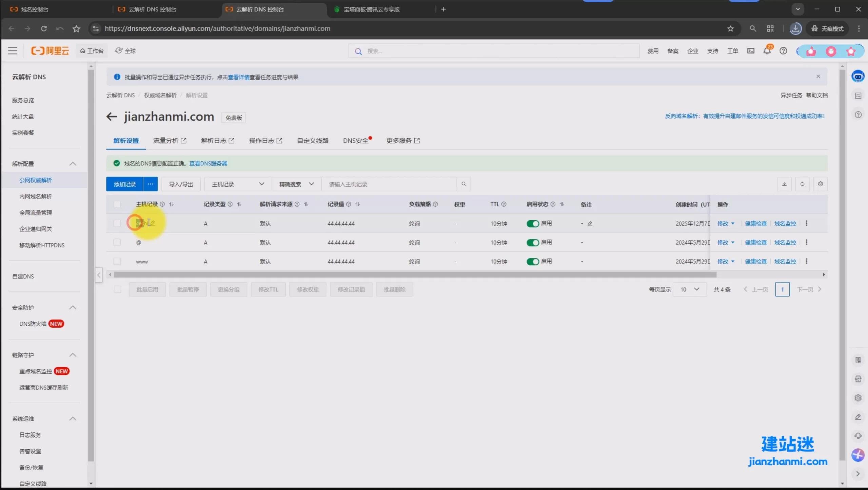Open the 查看DNS服务器 link
The image size is (868, 490).
coord(208,164)
